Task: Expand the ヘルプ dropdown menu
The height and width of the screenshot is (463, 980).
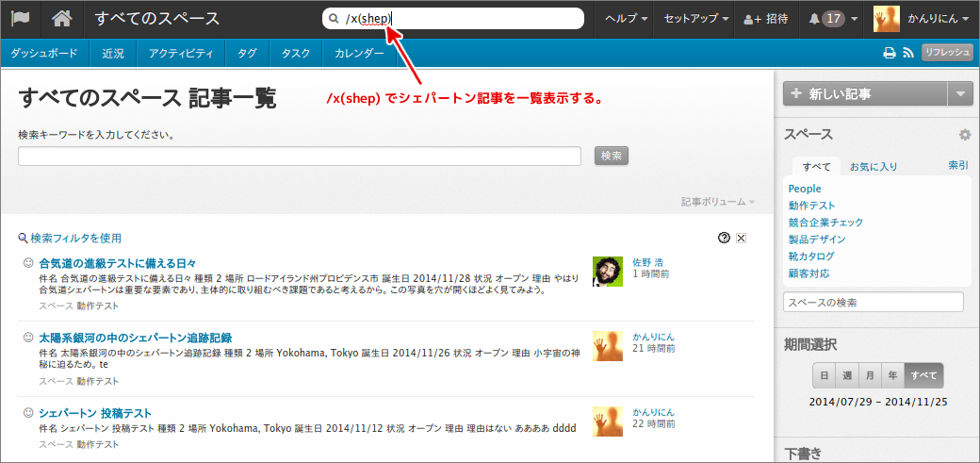Action: coord(627,19)
